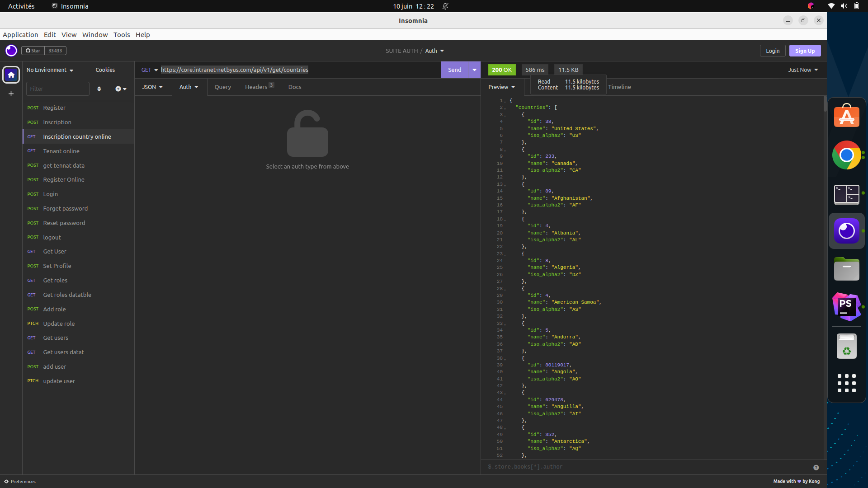Image resolution: width=868 pixels, height=488 pixels.
Task: Expand the Send options arrow
Action: click(x=474, y=70)
